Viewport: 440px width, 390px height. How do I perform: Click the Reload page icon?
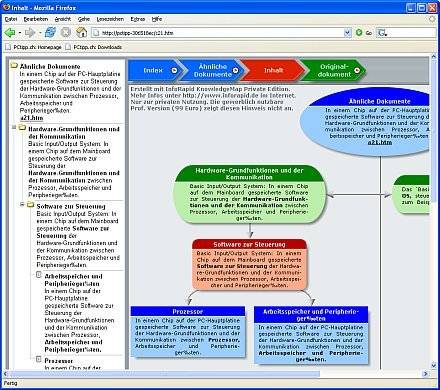[50, 32]
